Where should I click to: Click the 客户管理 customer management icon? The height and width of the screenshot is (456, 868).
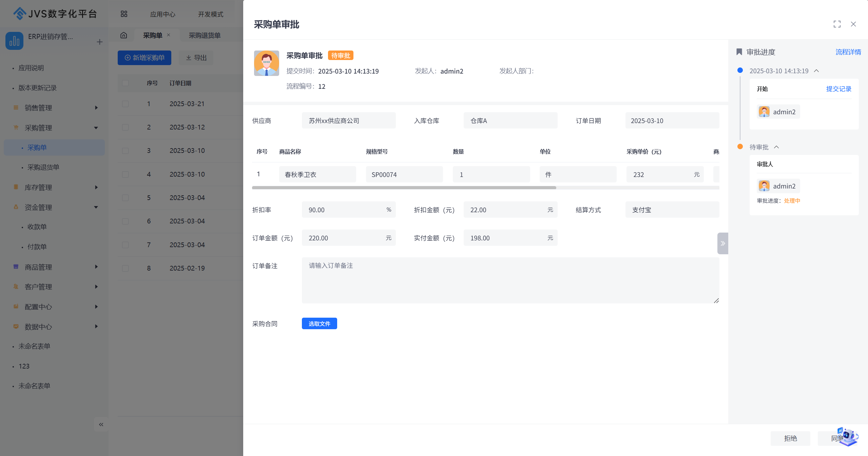[16, 286]
